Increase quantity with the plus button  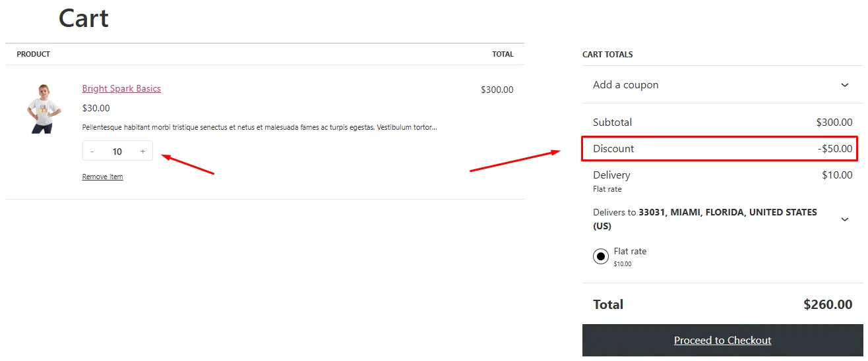click(142, 152)
